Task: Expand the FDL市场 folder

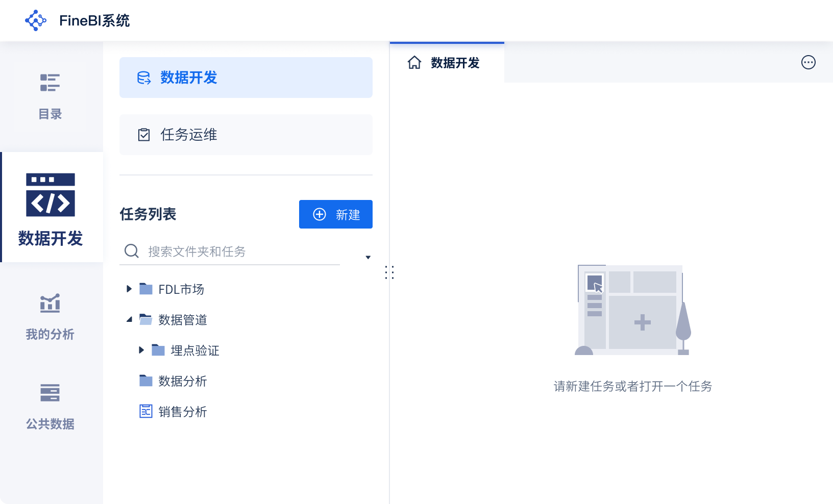Action: (129, 289)
